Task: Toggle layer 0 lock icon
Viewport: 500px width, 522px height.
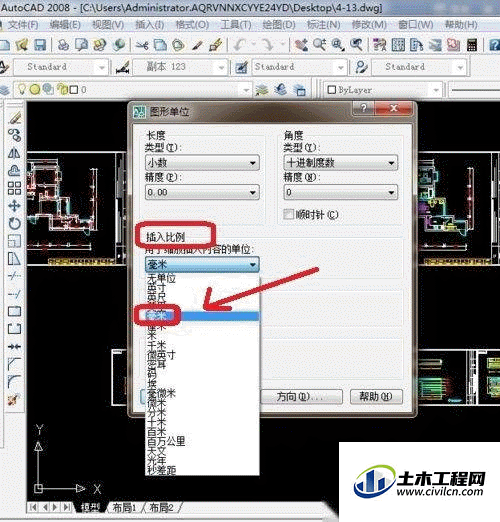Action: [62, 89]
